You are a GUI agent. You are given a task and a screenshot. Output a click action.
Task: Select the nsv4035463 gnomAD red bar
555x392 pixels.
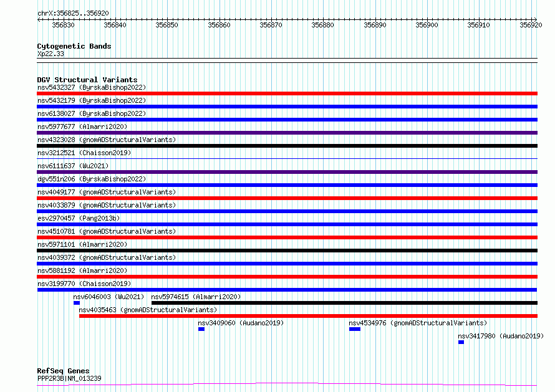308,316
